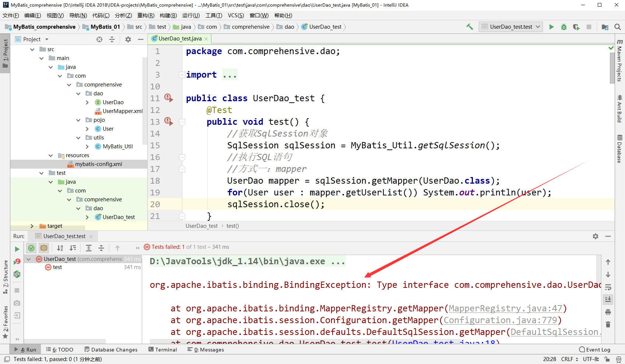Sort tests by duration
This screenshot has height=364, width=625.
click(x=73, y=248)
